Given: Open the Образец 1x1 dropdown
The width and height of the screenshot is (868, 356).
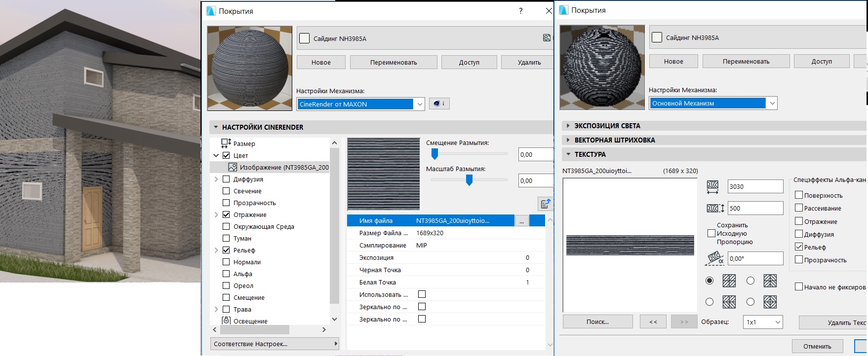Looking at the screenshot, I should pyautogui.click(x=763, y=322).
